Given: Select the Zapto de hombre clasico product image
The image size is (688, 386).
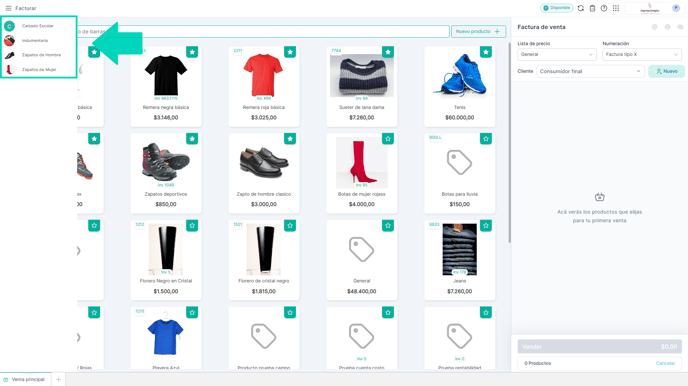Looking at the screenshot, I should pos(264,162).
